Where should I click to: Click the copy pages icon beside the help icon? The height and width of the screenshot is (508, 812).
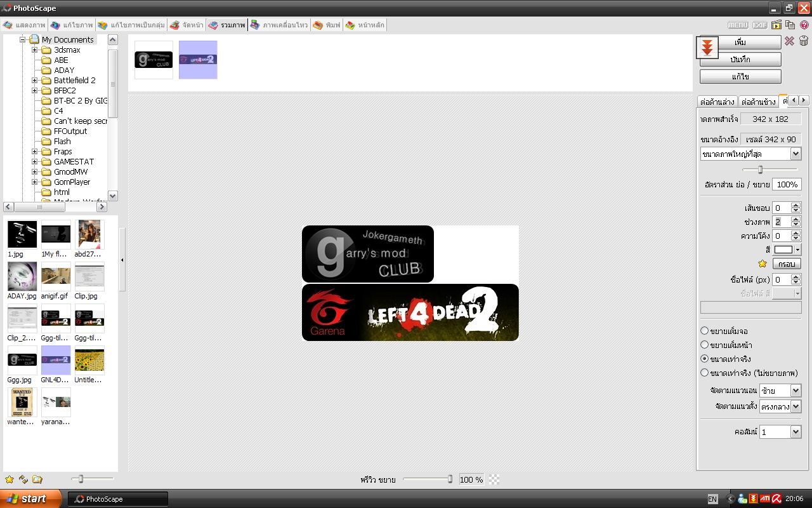click(790, 25)
